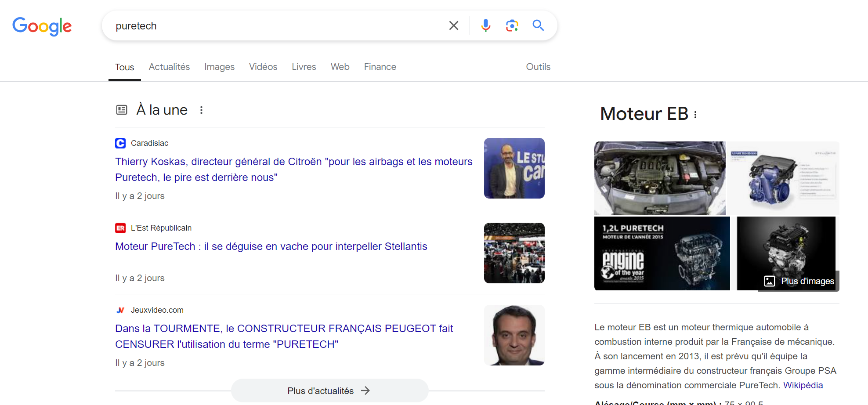Viewport: 868px width, 405px height.
Task: Clear the search box with X icon
Action: [x=454, y=26]
